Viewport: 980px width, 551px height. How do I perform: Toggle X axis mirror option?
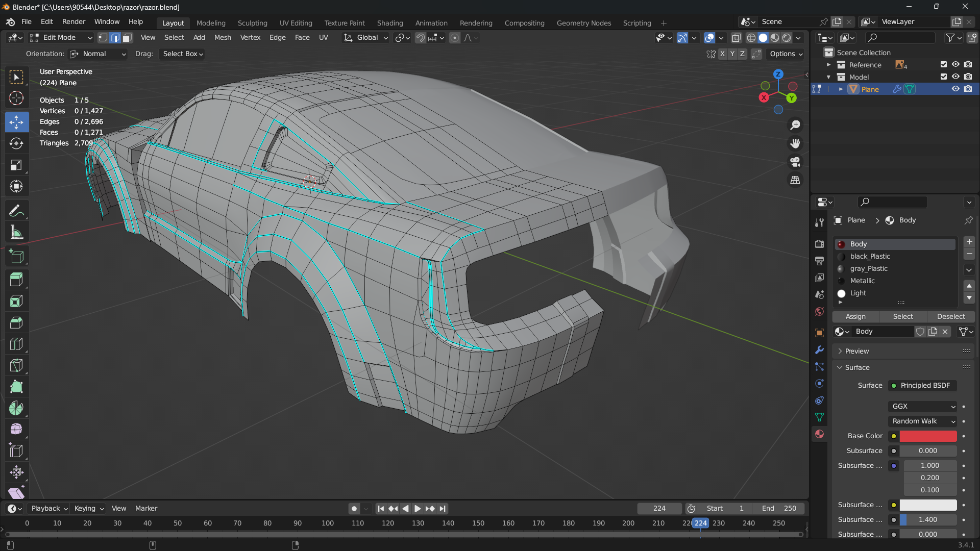tap(722, 54)
